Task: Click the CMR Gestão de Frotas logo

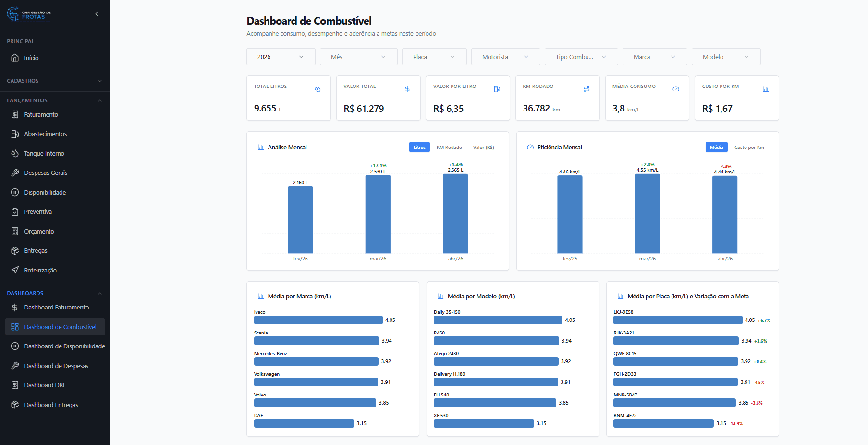Action: 29,14
